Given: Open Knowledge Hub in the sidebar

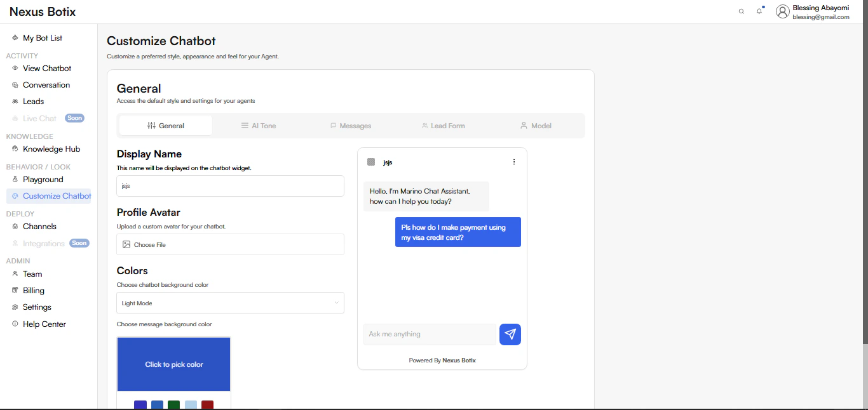Looking at the screenshot, I should tap(51, 149).
